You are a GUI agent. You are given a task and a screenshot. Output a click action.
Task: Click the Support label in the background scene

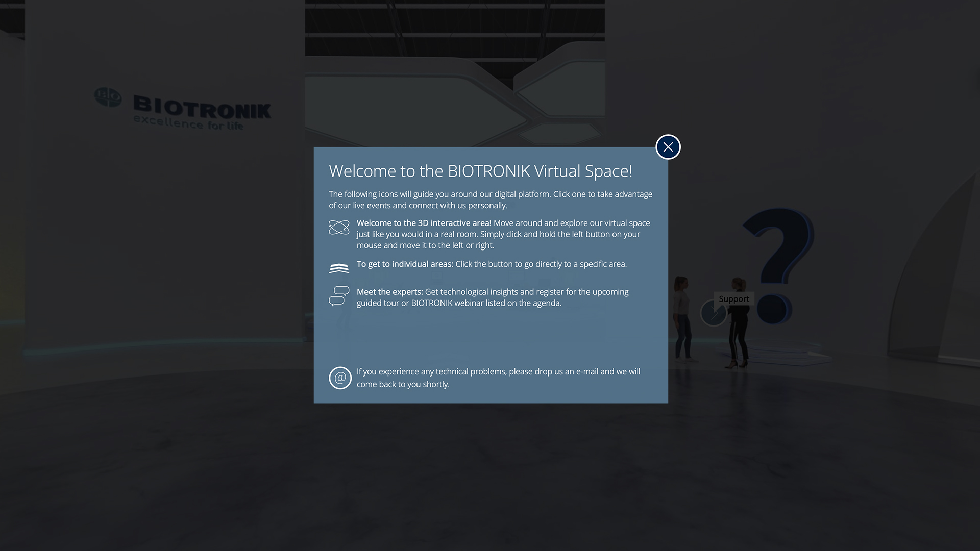(733, 299)
